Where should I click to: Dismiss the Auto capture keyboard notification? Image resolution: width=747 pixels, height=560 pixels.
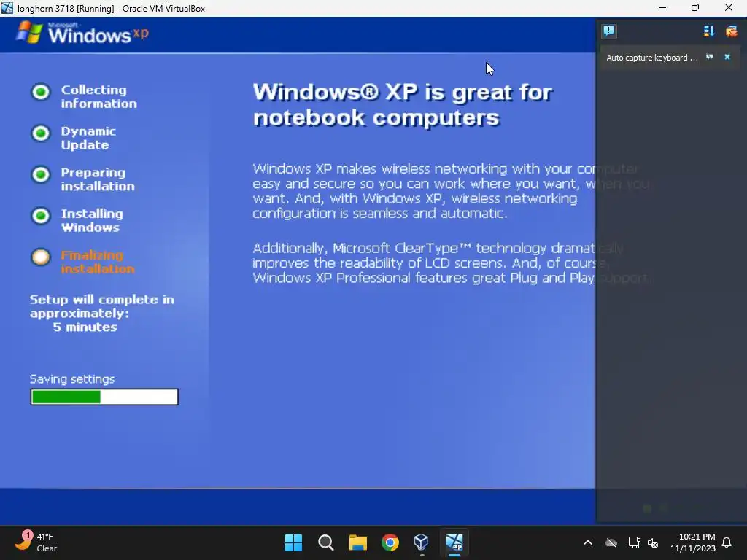pyautogui.click(x=727, y=57)
